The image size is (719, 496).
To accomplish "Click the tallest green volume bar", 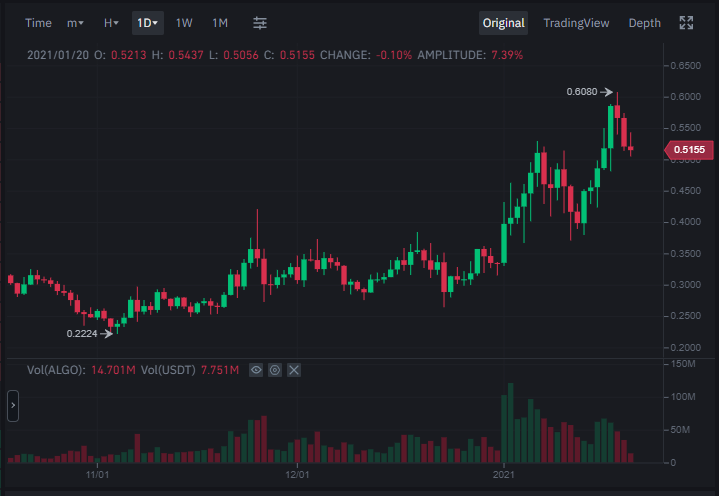I will point(510,423).
